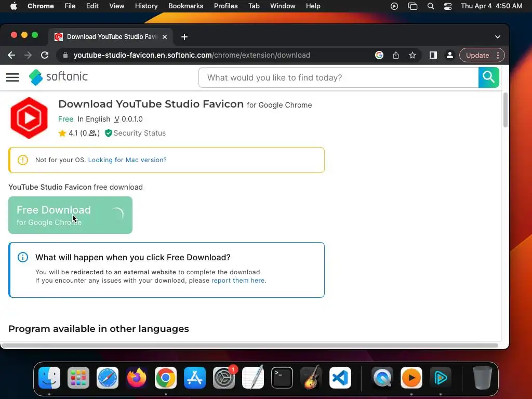This screenshot has width=532, height=399.
Task: Open the Bookmarks menu
Action: 185,6
